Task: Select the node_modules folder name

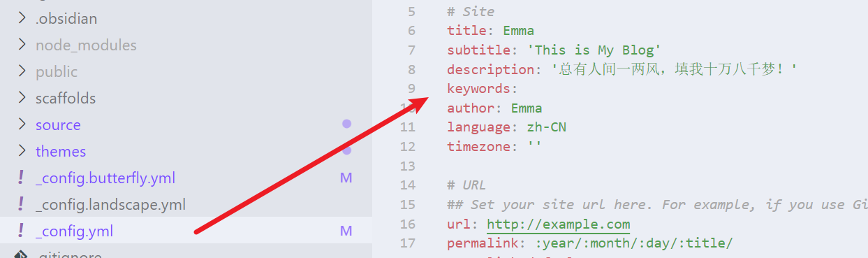Action: coord(86,45)
